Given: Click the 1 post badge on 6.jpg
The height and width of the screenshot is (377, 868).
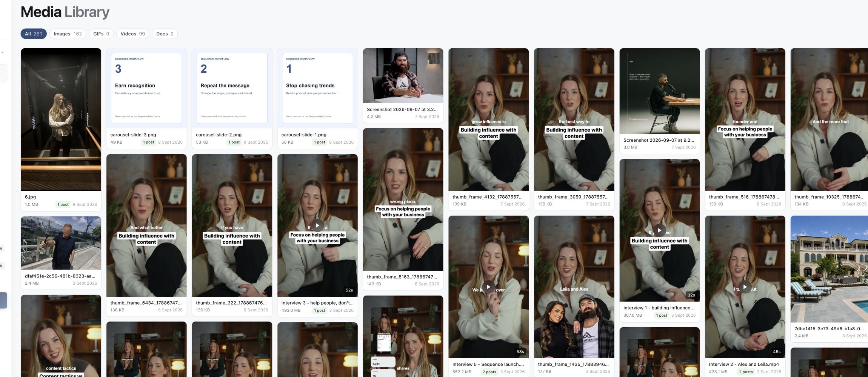Looking at the screenshot, I should point(63,205).
